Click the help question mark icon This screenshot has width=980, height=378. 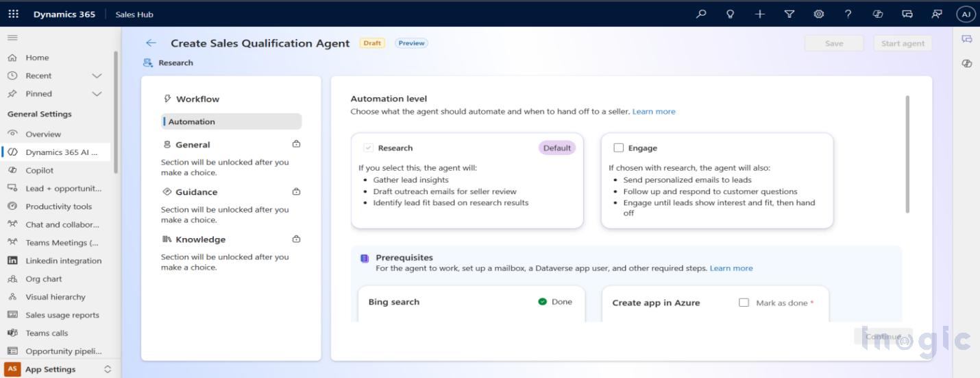click(x=848, y=14)
